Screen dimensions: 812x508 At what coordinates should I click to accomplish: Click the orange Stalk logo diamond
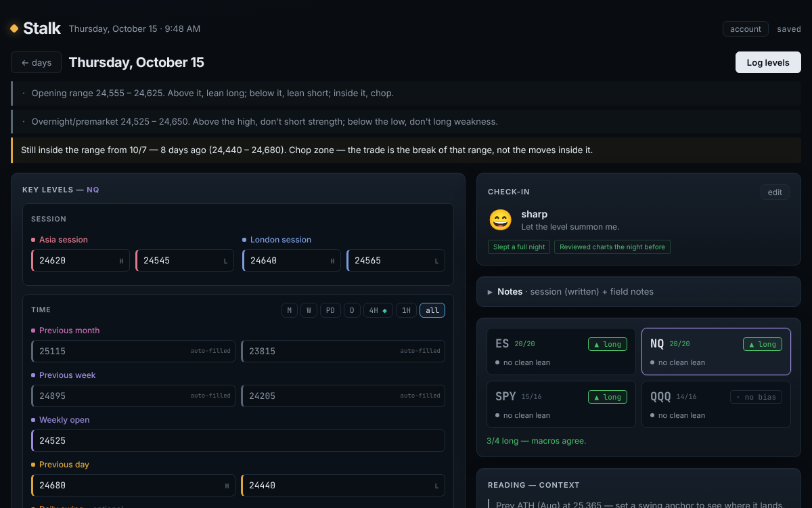click(x=14, y=28)
